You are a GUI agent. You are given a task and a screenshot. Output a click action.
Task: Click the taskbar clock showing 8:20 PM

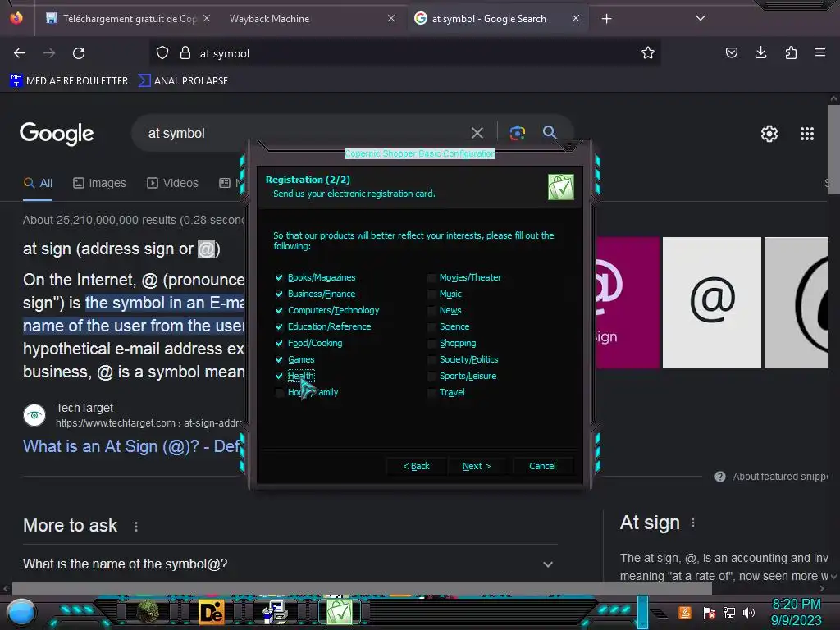coord(796,612)
